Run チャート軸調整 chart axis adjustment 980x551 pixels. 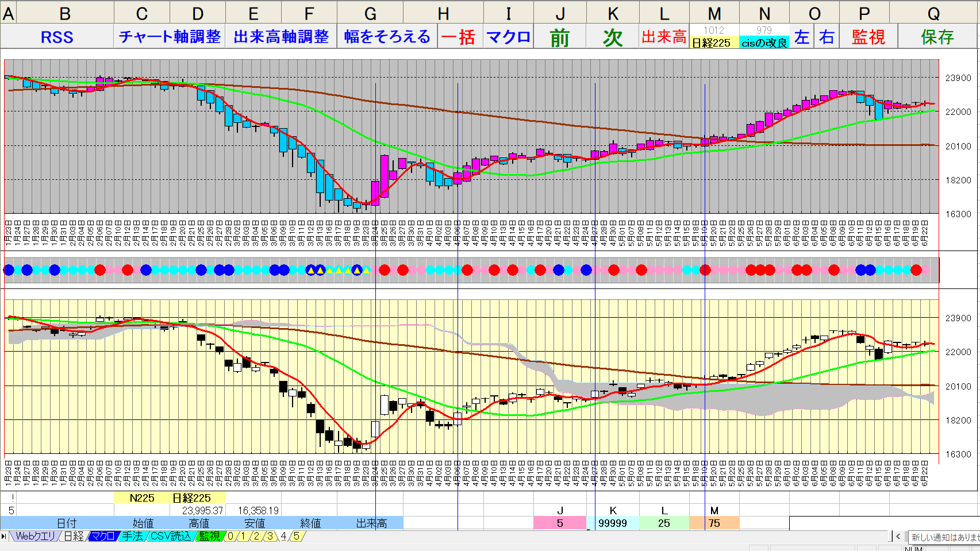click(170, 36)
